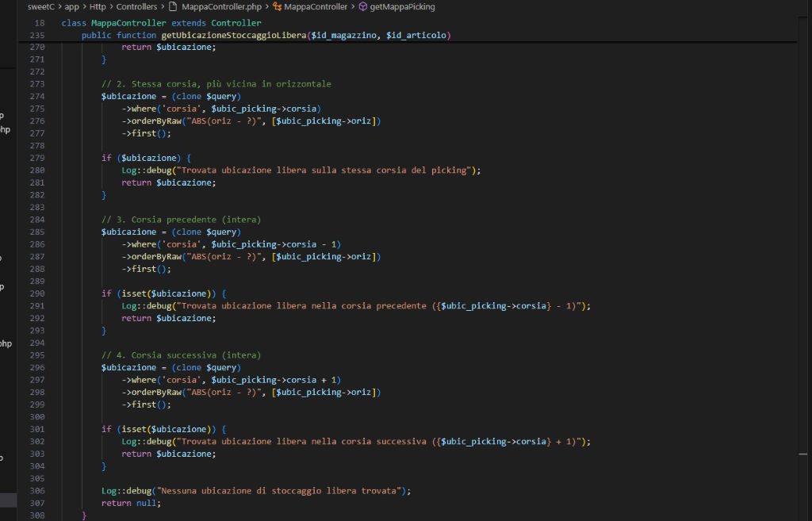Expand the app breadcrumb segment
The image size is (812, 521).
point(71,6)
